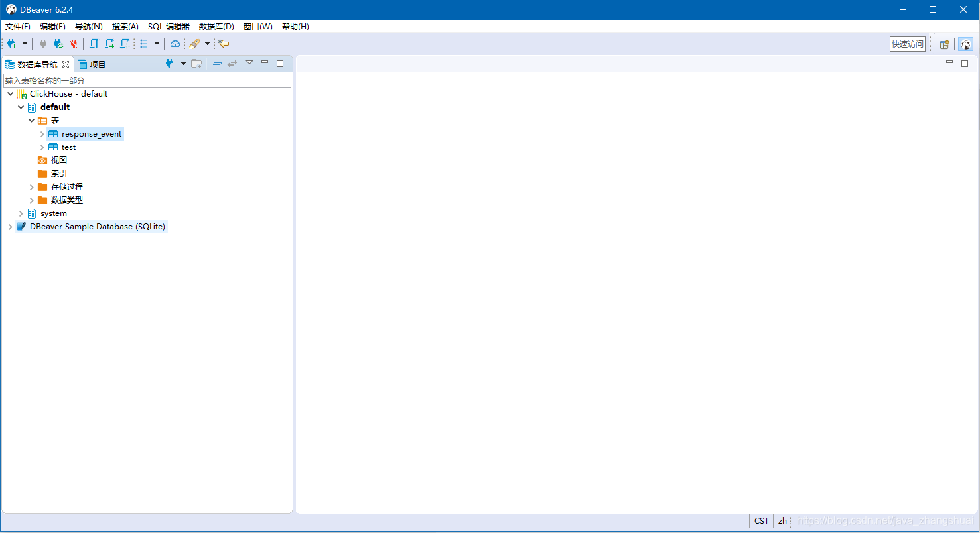Select the system database item

coord(54,213)
